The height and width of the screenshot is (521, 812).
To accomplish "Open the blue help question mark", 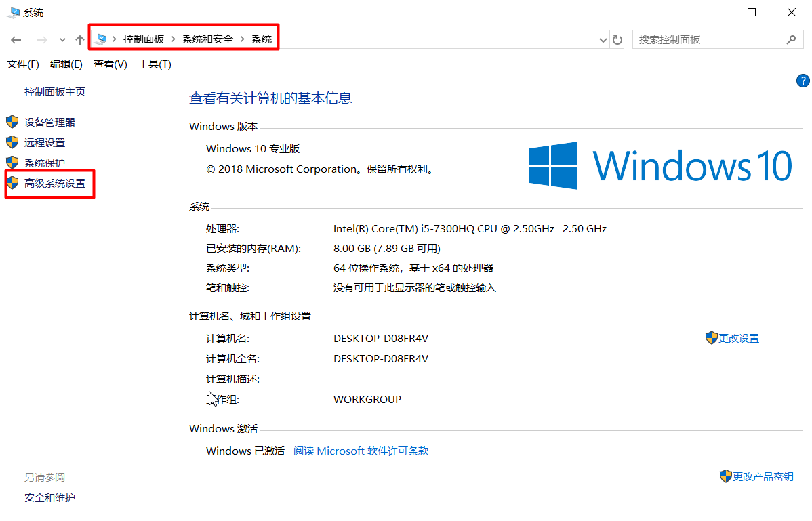I will [803, 81].
